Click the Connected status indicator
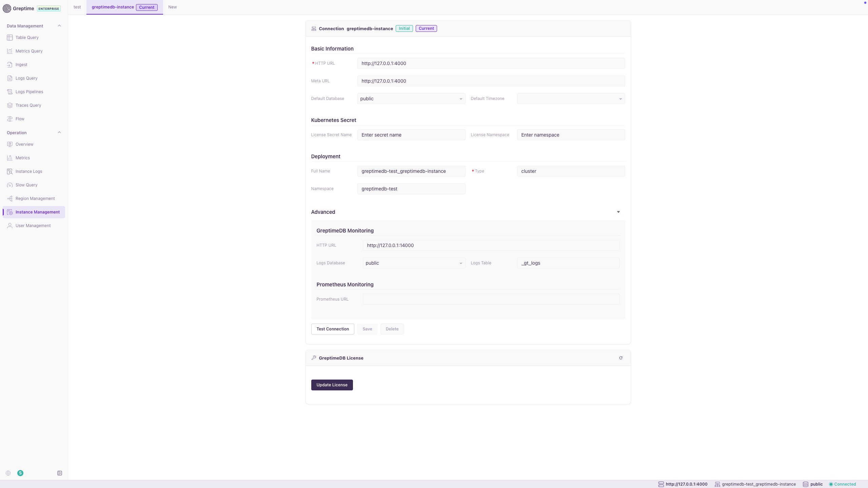 tap(842, 484)
